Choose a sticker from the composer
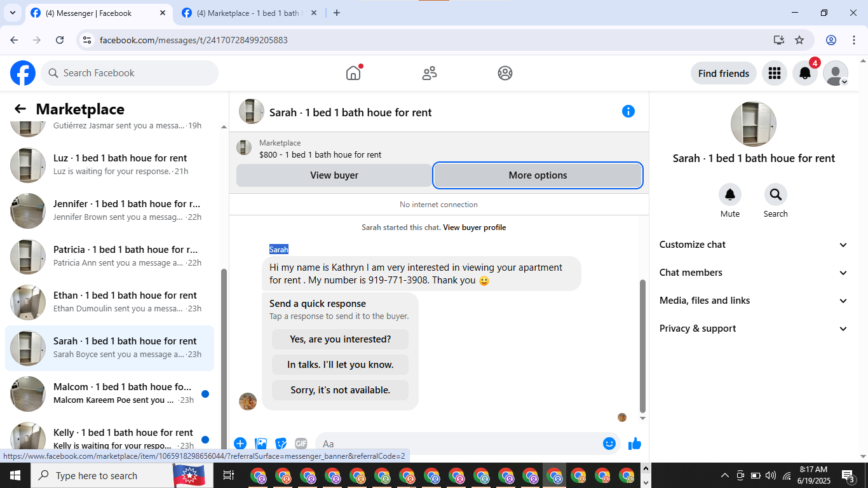The height and width of the screenshot is (488, 868). tap(281, 444)
